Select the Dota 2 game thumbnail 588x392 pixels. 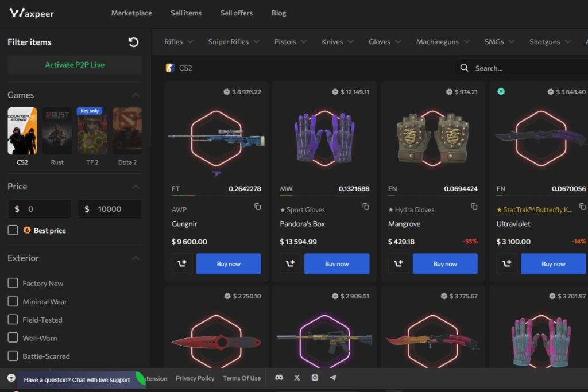127,131
